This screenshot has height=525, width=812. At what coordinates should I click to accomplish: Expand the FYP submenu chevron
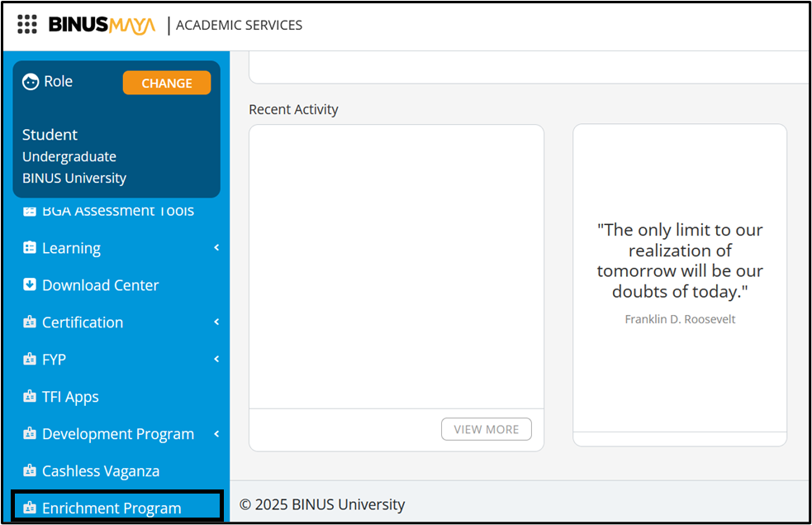click(x=216, y=359)
